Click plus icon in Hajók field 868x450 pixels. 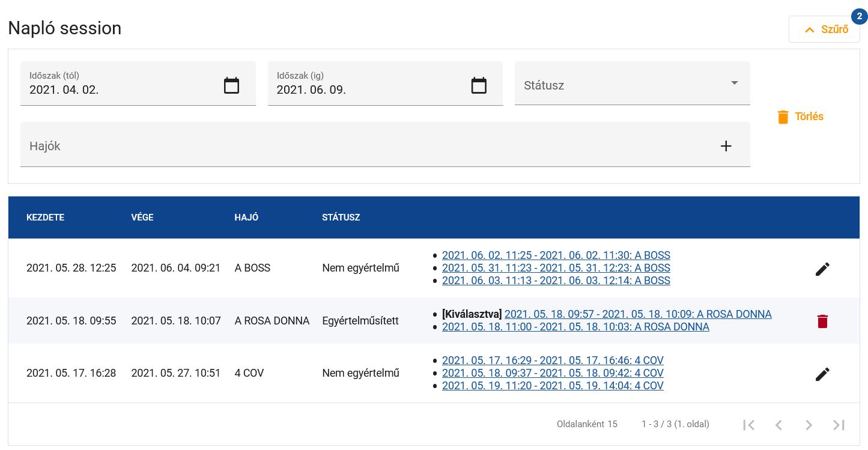(x=726, y=146)
